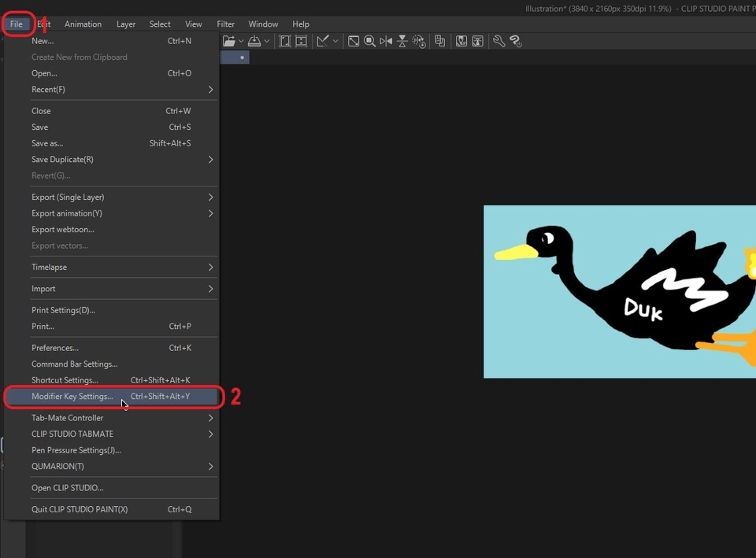This screenshot has width=756, height=558.
Task: Open dropdown arrow beside the folder icon
Action: click(241, 42)
